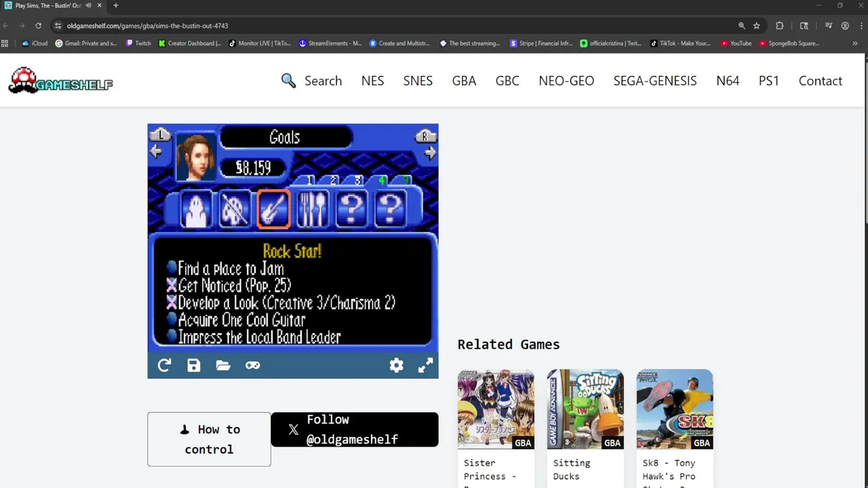
Task: Open the browser three-dot menu
Action: (x=860, y=26)
